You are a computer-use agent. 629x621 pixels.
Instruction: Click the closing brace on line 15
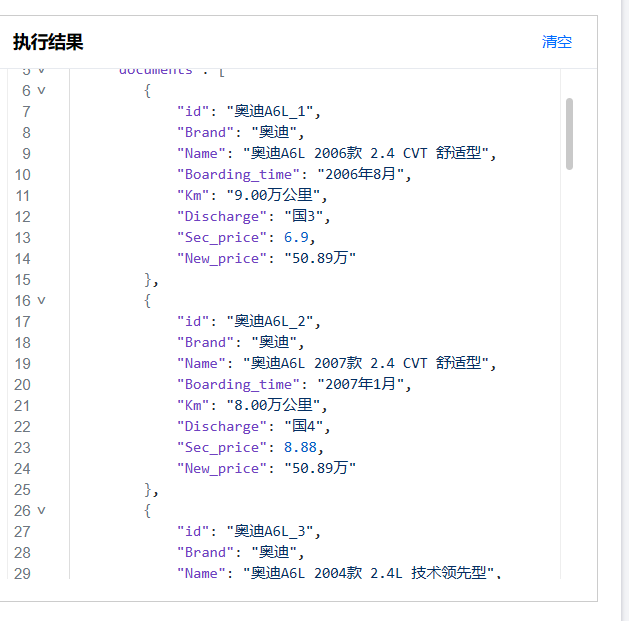pos(148,280)
